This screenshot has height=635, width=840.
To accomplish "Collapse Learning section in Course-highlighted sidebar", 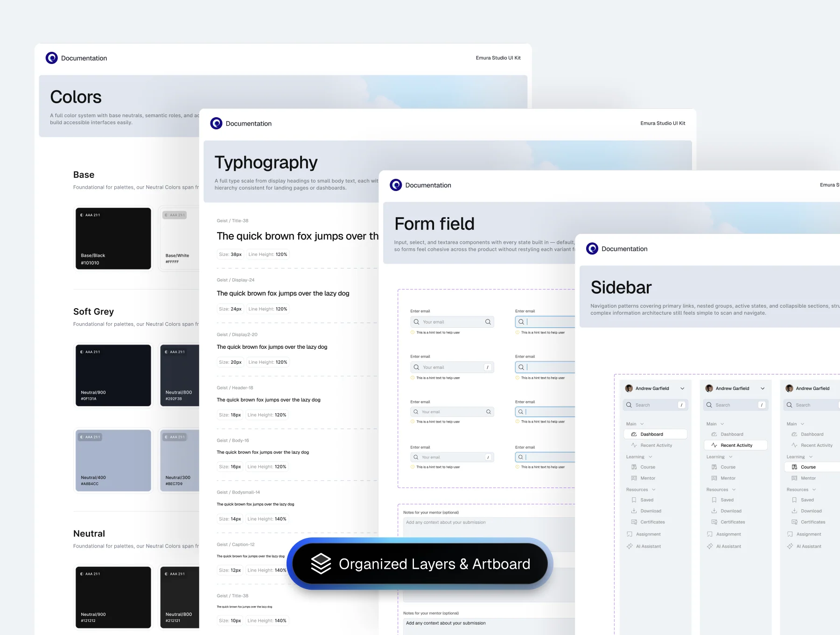I will tap(811, 457).
